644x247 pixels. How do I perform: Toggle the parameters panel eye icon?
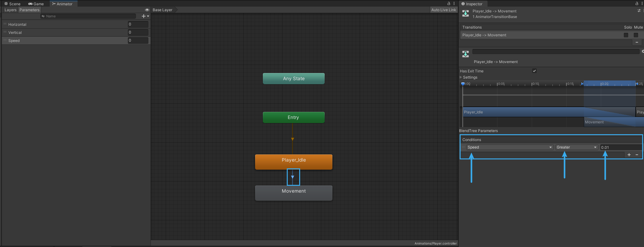click(147, 10)
